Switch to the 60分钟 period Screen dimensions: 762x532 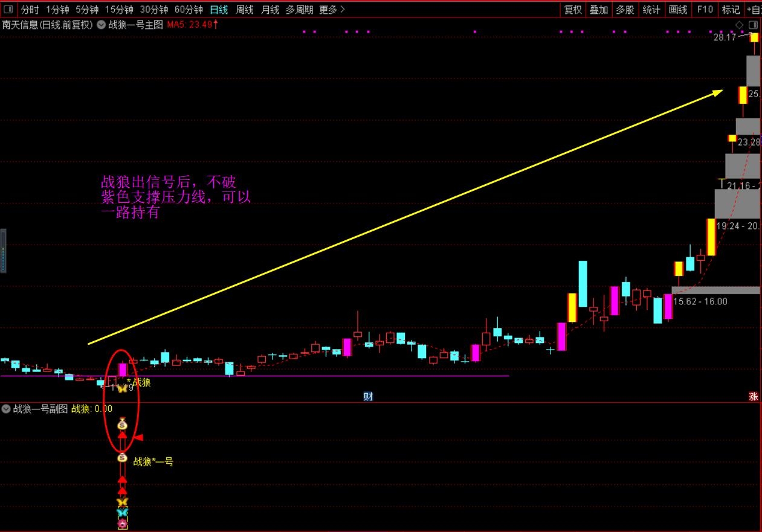tap(189, 9)
